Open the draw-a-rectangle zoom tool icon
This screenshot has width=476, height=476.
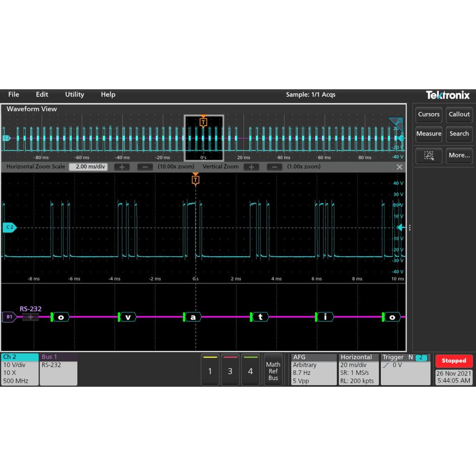[428, 156]
